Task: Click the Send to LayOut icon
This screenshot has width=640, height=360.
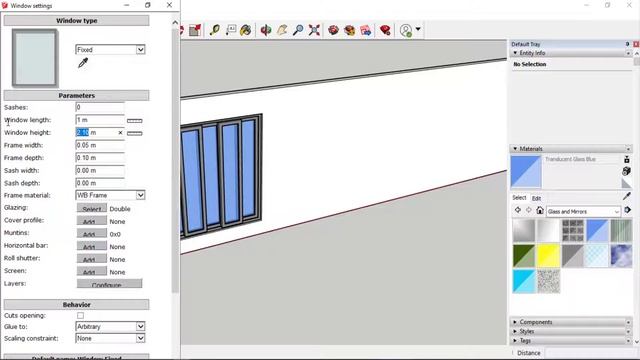Action: pos(366,30)
